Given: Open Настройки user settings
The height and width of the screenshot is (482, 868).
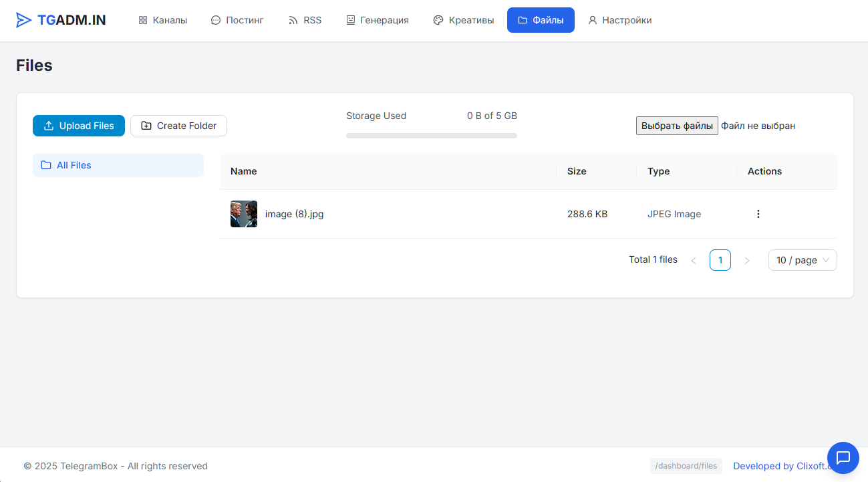Looking at the screenshot, I should 619,20.
